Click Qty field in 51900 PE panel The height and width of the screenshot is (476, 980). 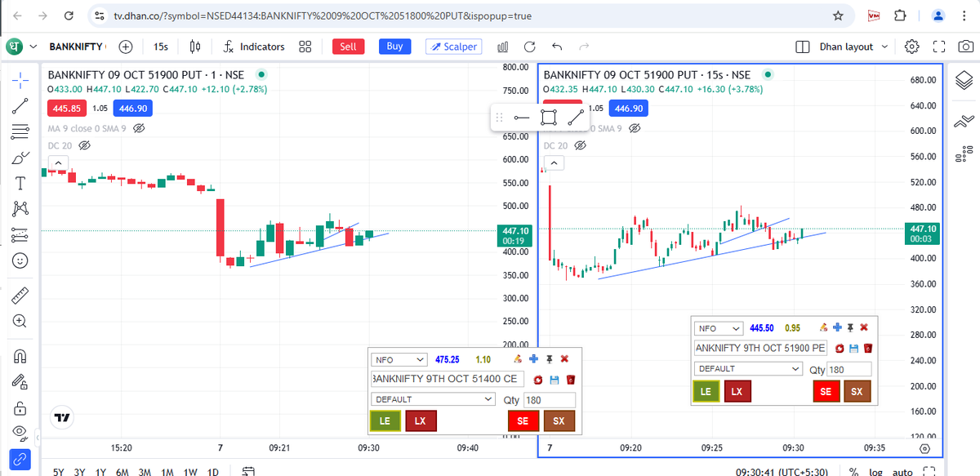[849, 369]
